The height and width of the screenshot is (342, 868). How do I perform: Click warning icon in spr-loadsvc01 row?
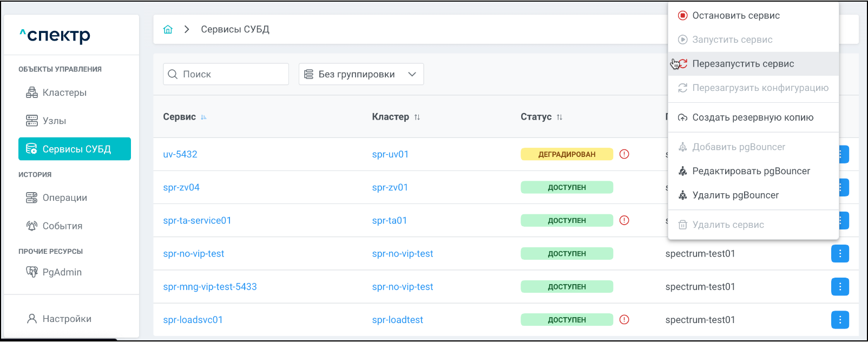coord(624,320)
